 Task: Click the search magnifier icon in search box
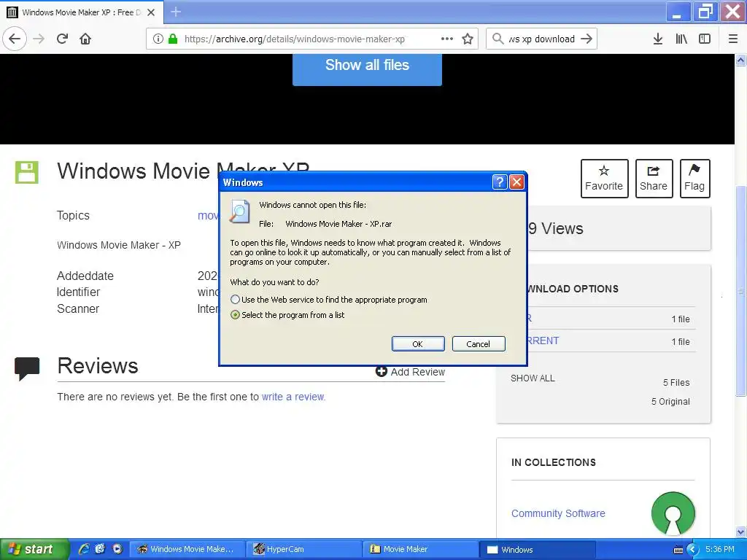click(498, 39)
